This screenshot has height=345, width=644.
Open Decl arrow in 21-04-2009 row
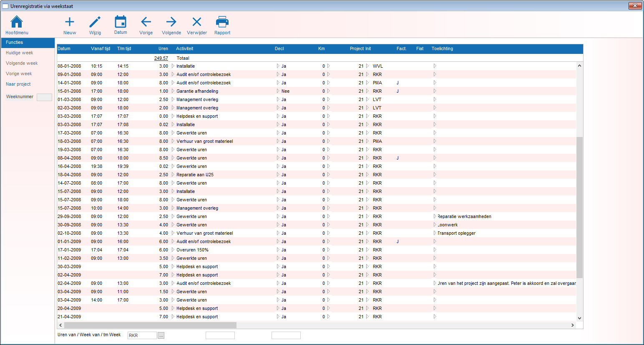click(278, 317)
